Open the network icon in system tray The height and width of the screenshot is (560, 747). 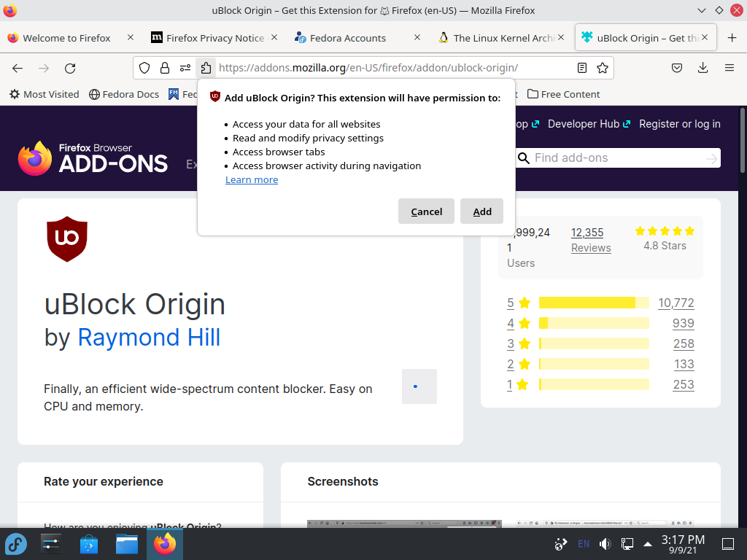pos(627,544)
